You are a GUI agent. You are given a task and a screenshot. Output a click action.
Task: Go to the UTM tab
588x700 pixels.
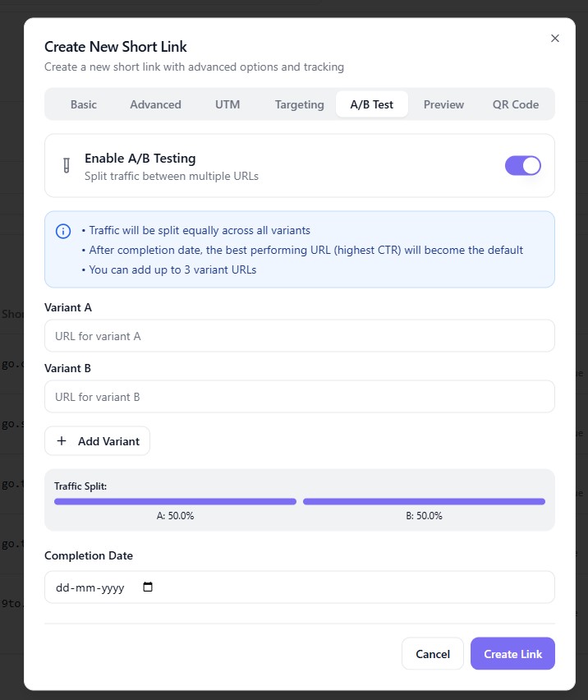227,104
